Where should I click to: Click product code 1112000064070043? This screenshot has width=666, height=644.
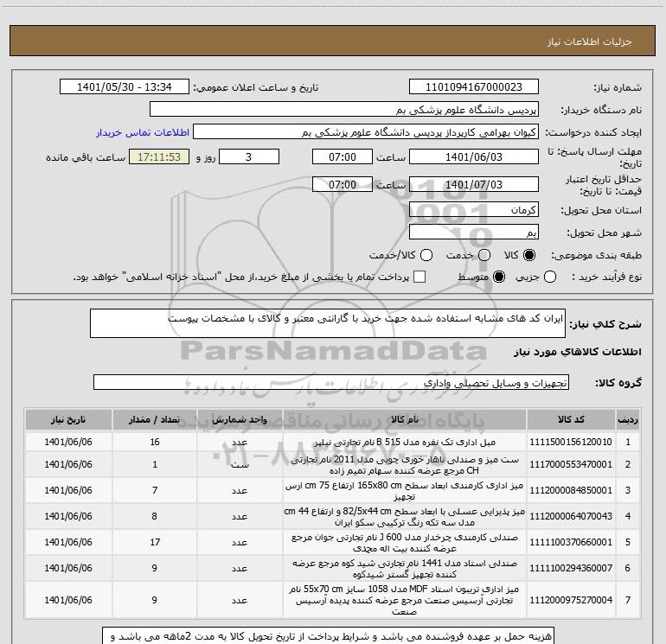point(571,516)
